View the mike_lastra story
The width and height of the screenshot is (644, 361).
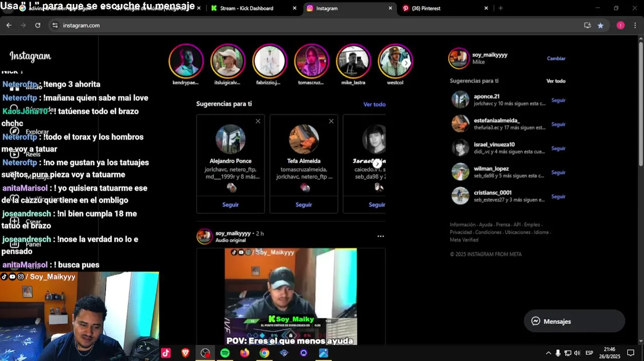coord(353,61)
